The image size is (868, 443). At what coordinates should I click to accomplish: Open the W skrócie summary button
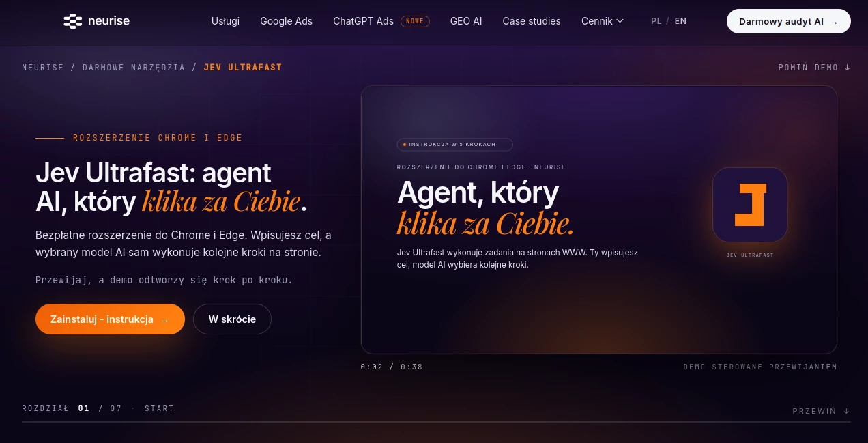click(232, 319)
